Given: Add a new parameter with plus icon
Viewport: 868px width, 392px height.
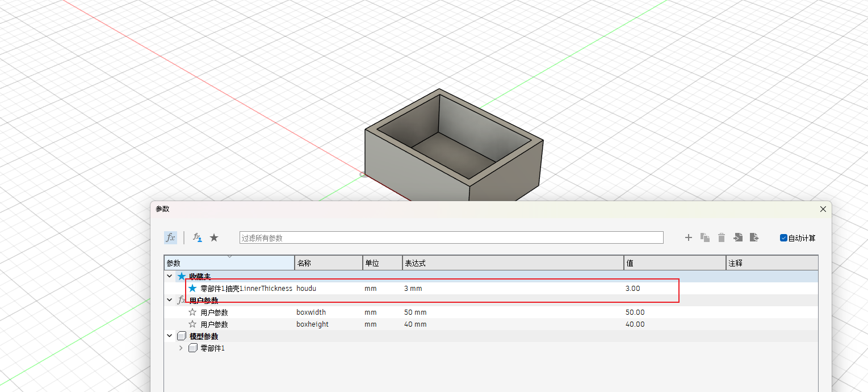Looking at the screenshot, I should coord(689,237).
